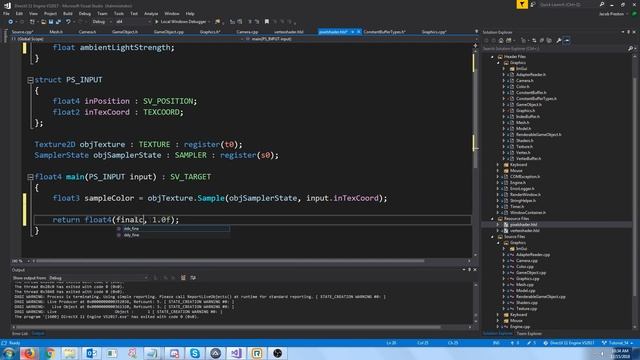Select vertexshader.hlsl in Solution Explorer
Viewport: 640px width, 360px height.
pyautogui.click(x=524, y=231)
